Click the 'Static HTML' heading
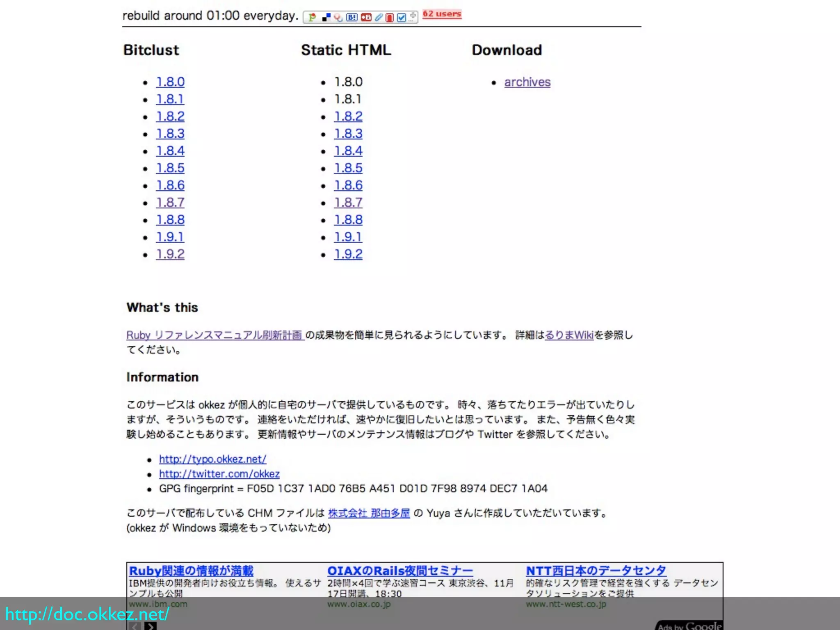 point(346,50)
